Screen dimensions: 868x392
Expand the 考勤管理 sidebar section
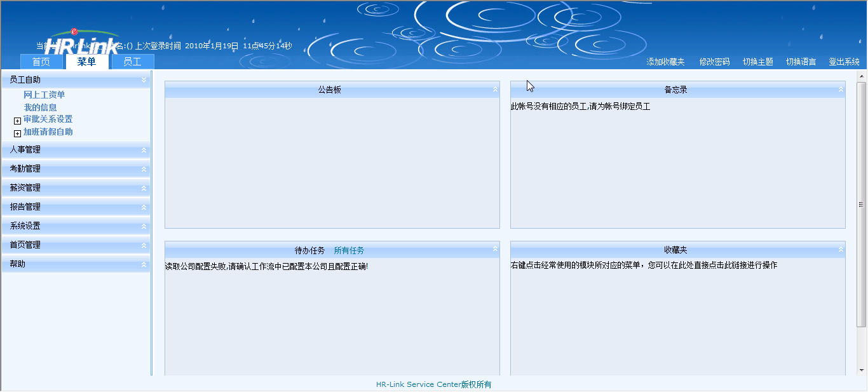pos(144,170)
